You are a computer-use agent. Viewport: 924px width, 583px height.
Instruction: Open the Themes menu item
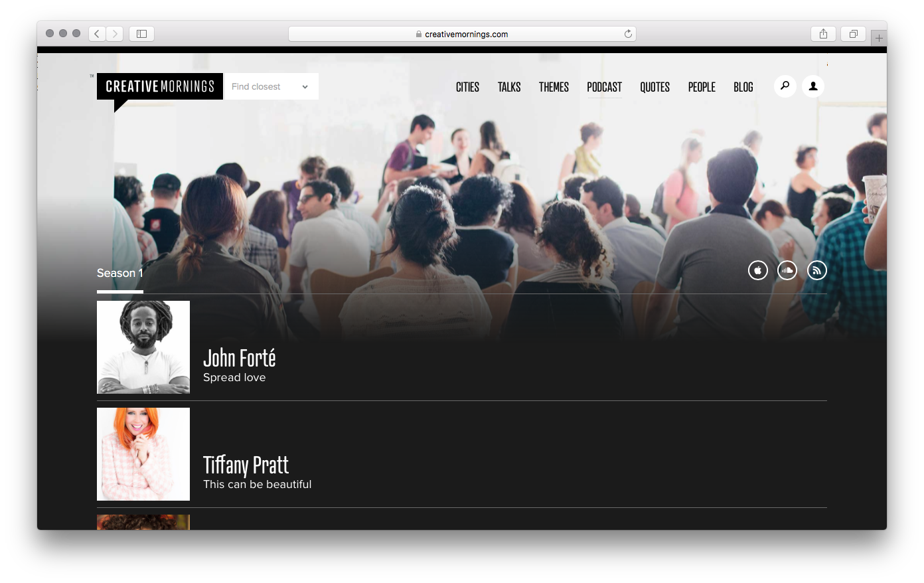click(x=554, y=87)
